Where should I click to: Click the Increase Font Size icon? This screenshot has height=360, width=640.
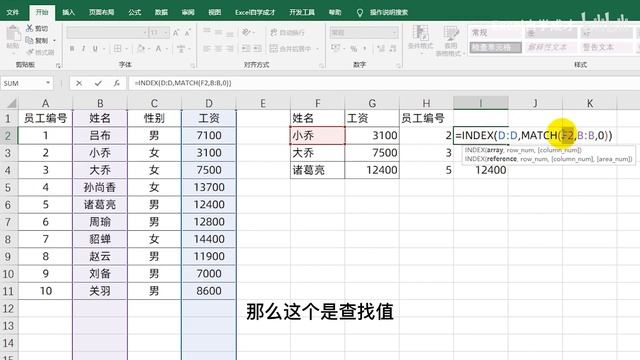176,33
